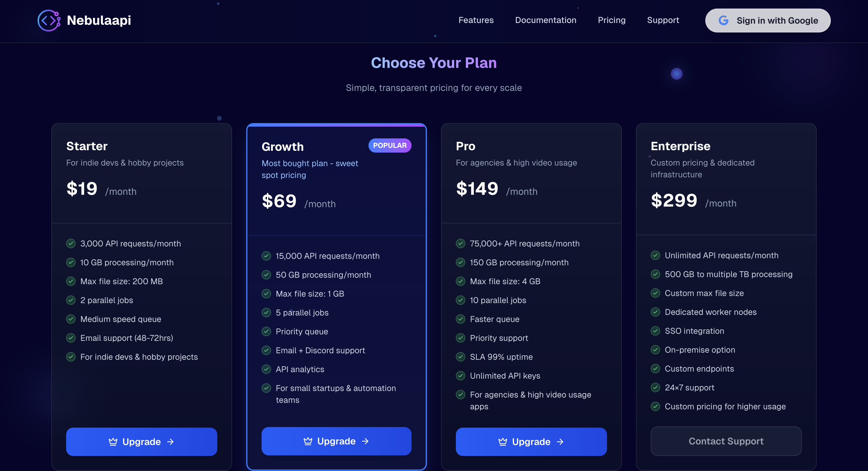Click the crown icon on Starter Upgrade
Screen dimensions: 868x471
click(x=113, y=442)
